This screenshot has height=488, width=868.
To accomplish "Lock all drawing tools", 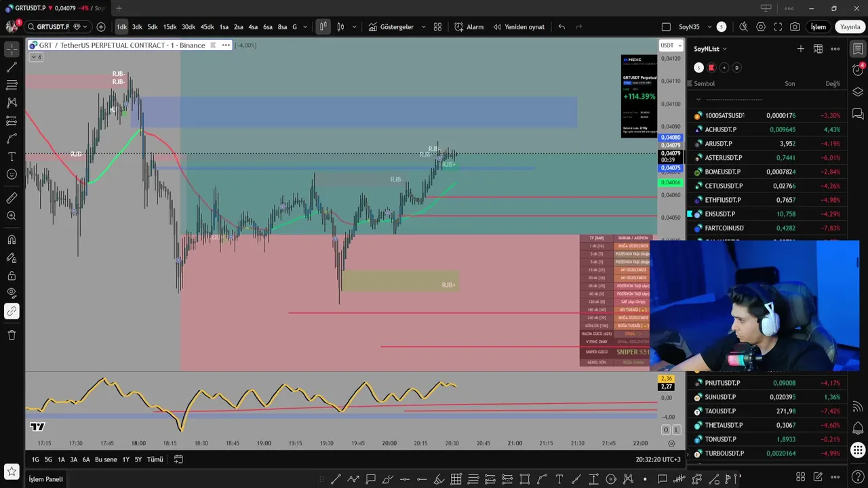I will click(12, 275).
